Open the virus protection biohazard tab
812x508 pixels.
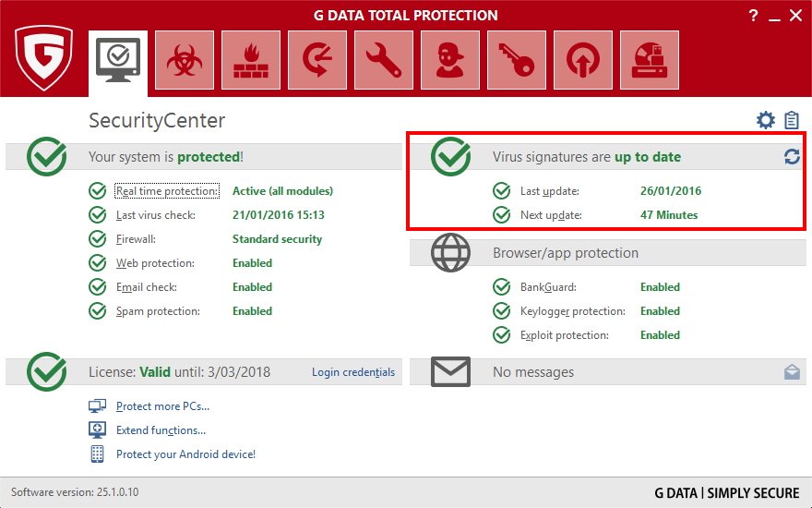[x=185, y=60]
